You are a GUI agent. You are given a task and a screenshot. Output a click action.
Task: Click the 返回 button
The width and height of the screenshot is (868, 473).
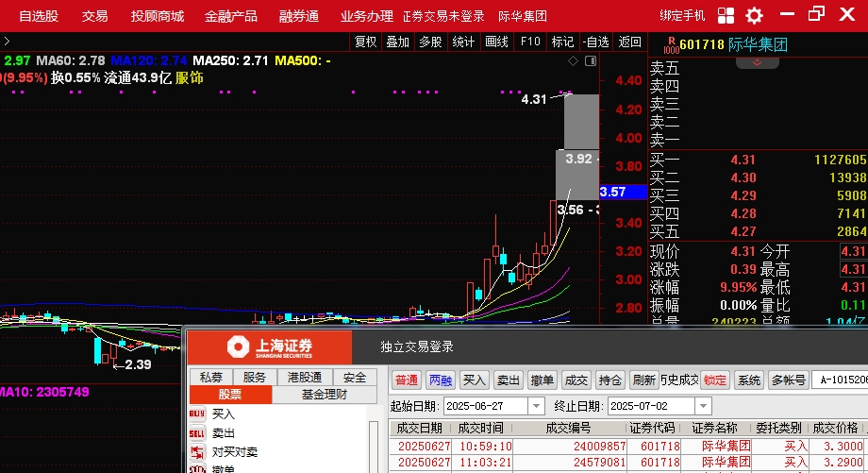[x=630, y=42]
